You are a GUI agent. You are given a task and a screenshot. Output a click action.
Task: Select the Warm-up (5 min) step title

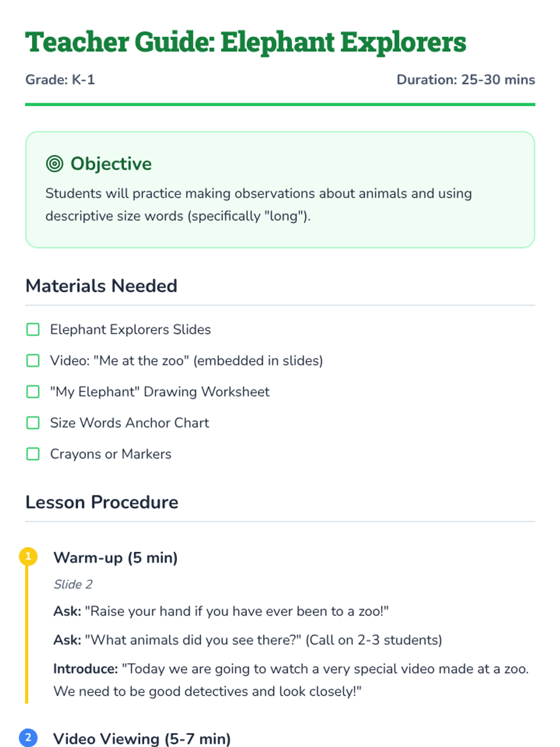(115, 557)
